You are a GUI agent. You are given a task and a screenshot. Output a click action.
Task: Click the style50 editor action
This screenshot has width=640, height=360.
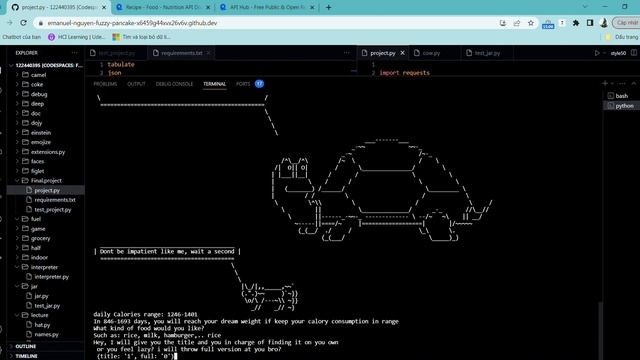point(618,53)
